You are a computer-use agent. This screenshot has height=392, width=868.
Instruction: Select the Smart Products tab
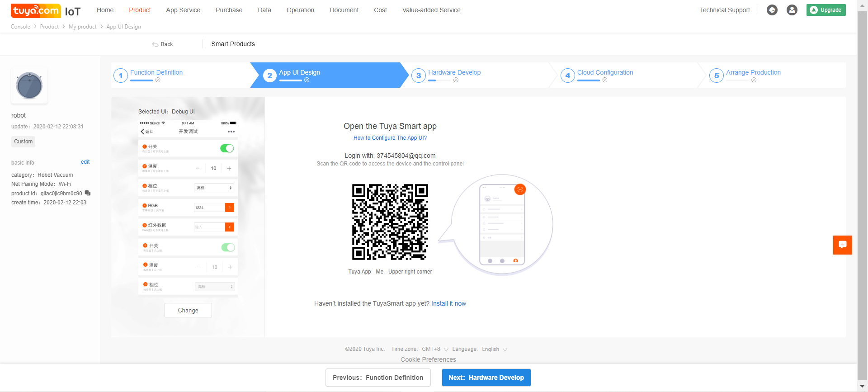[x=233, y=44]
